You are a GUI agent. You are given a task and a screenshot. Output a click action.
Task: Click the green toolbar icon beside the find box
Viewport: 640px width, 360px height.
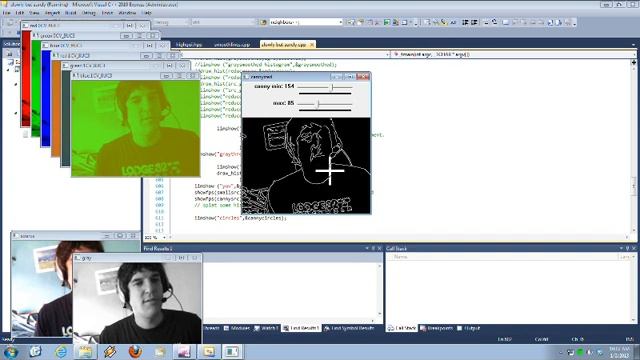(387, 22)
